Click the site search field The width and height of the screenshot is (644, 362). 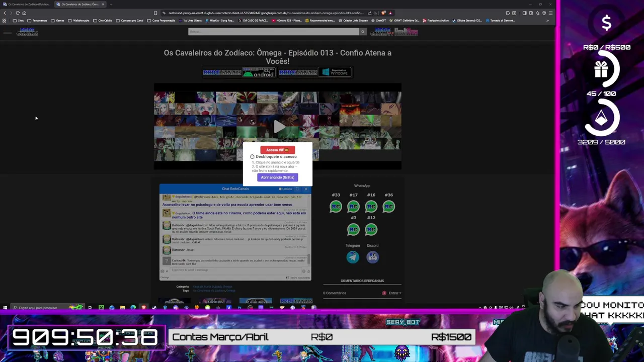click(273, 32)
